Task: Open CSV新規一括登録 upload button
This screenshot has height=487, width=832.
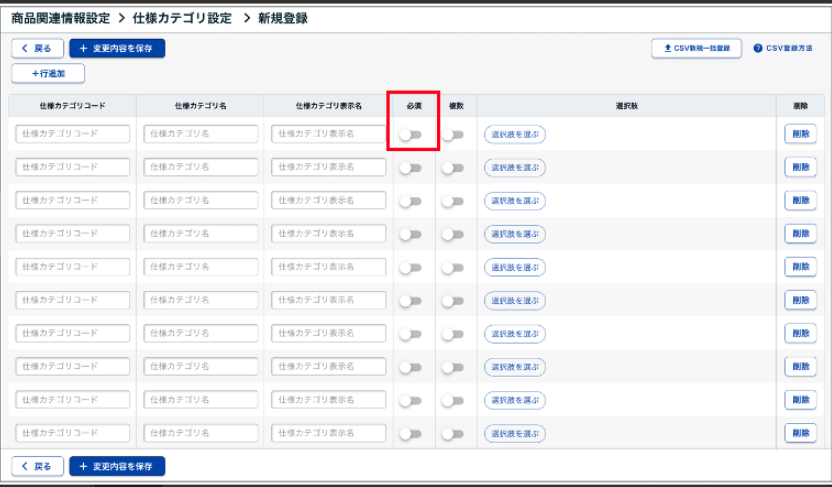Action: click(x=696, y=48)
